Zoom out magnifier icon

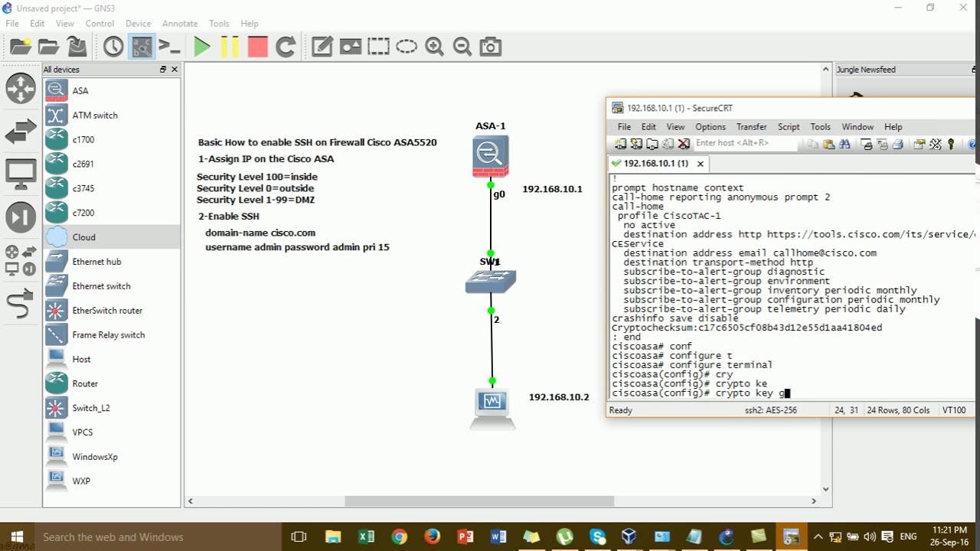462,47
